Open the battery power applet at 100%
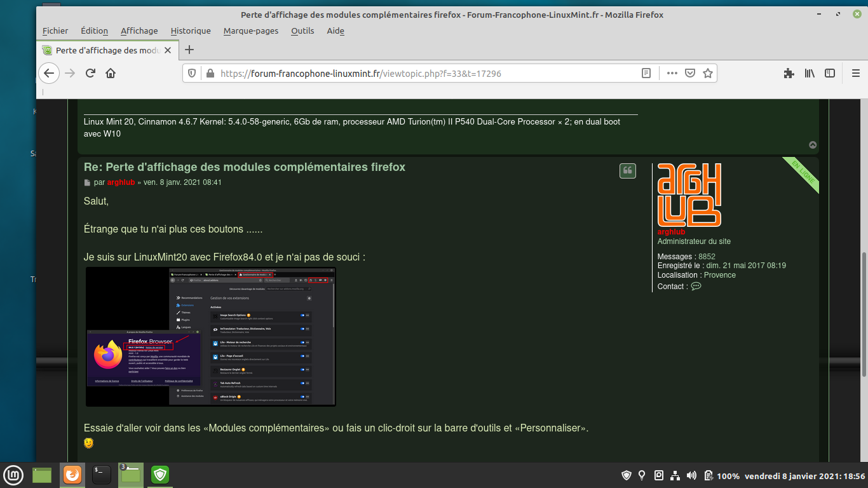868x488 pixels. [722, 475]
